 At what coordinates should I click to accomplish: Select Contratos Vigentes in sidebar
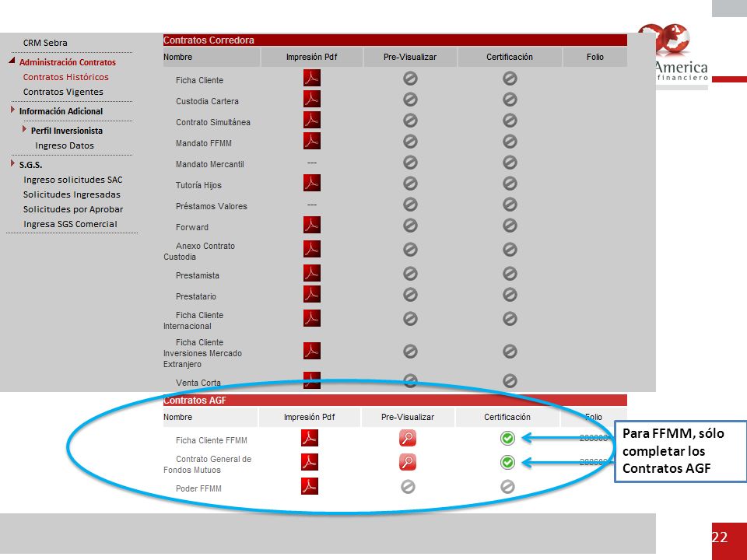pos(63,92)
